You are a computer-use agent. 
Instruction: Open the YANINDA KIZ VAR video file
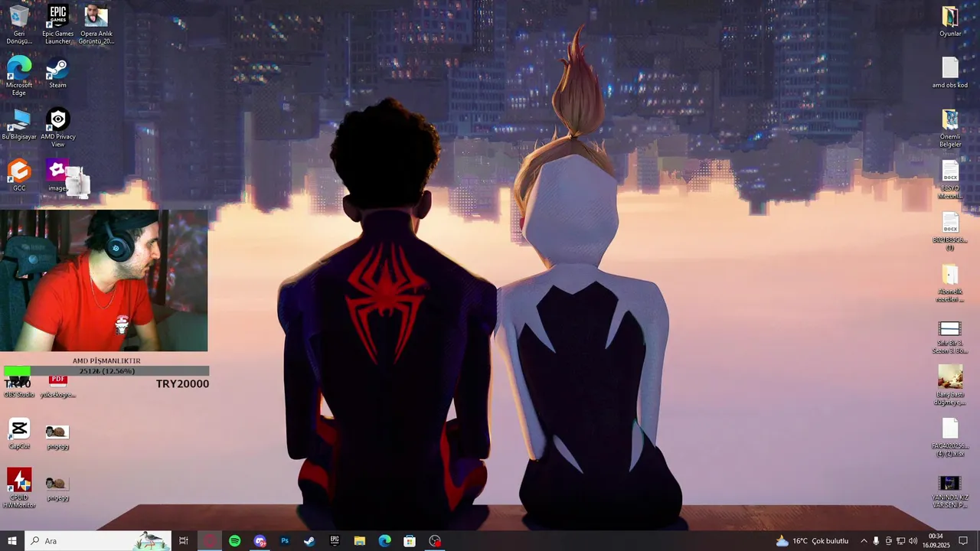pyautogui.click(x=950, y=491)
